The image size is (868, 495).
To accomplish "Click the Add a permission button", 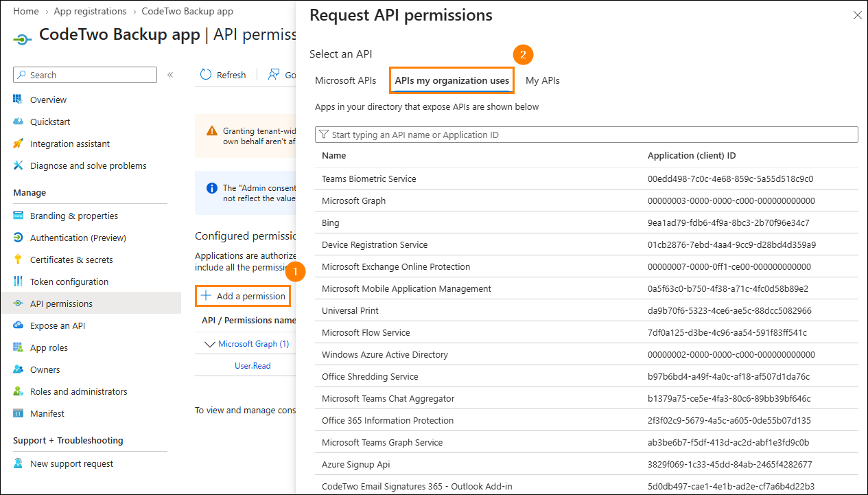I will [243, 296].
